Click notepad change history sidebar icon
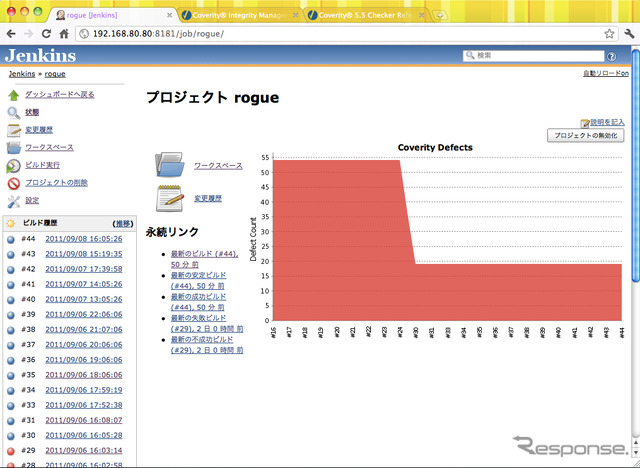640x468 pixels. pos(13,130)
